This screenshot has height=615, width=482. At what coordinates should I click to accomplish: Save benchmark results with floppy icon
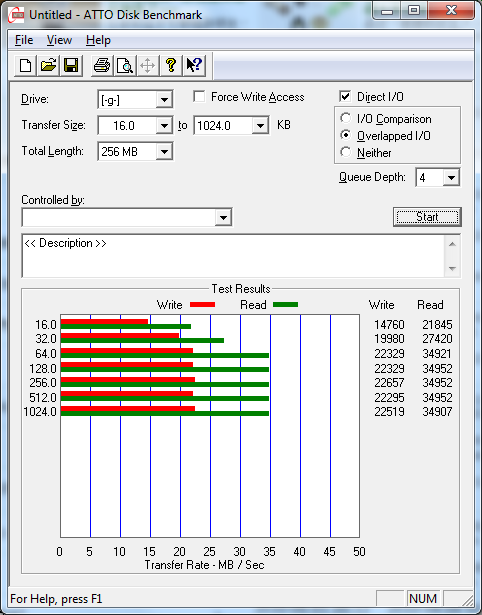71,65
